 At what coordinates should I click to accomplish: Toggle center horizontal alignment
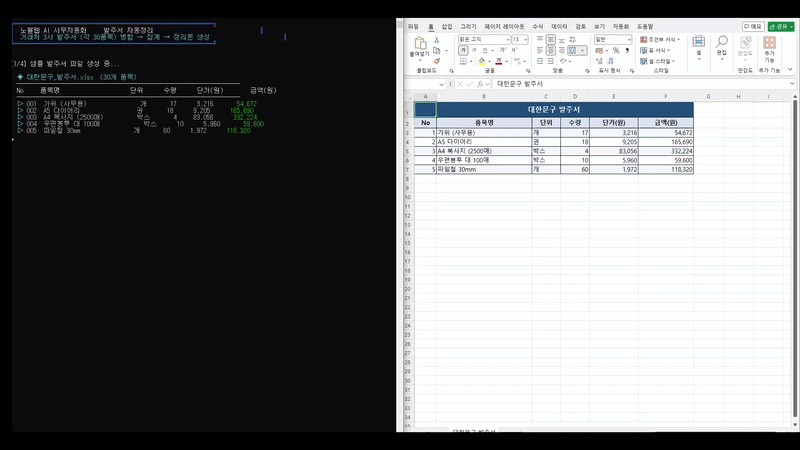[x=551, y=50]
